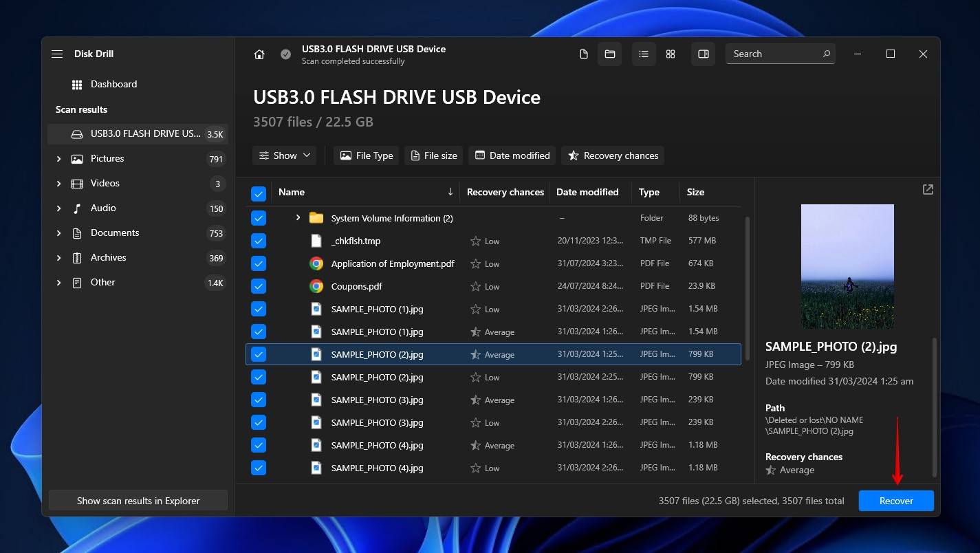Open the hamburger menu beside Disk Drill
This screenshot has height=553, width=980.
pyautogui.click(x=57, y=54)
